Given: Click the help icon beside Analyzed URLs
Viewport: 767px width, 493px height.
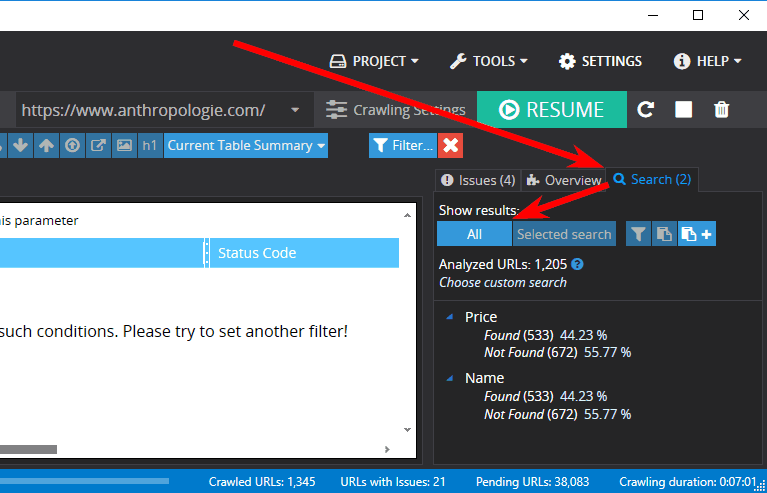Looking at the screenshot, I should 577,265.
